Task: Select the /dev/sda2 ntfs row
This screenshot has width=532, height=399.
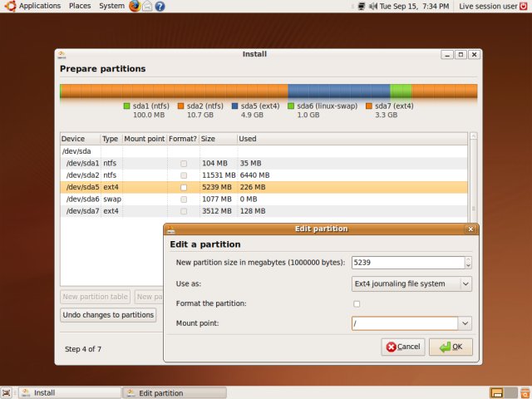Action: point(264,175)
